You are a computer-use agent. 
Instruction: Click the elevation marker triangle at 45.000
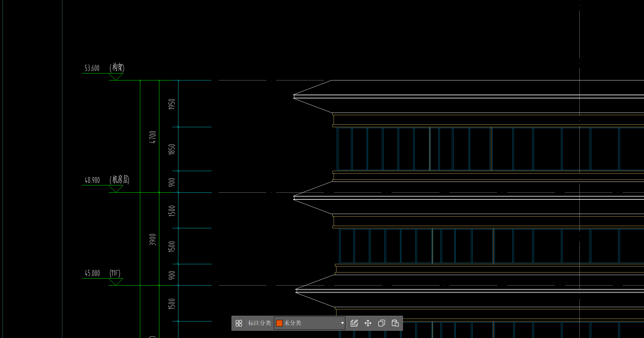116,282
